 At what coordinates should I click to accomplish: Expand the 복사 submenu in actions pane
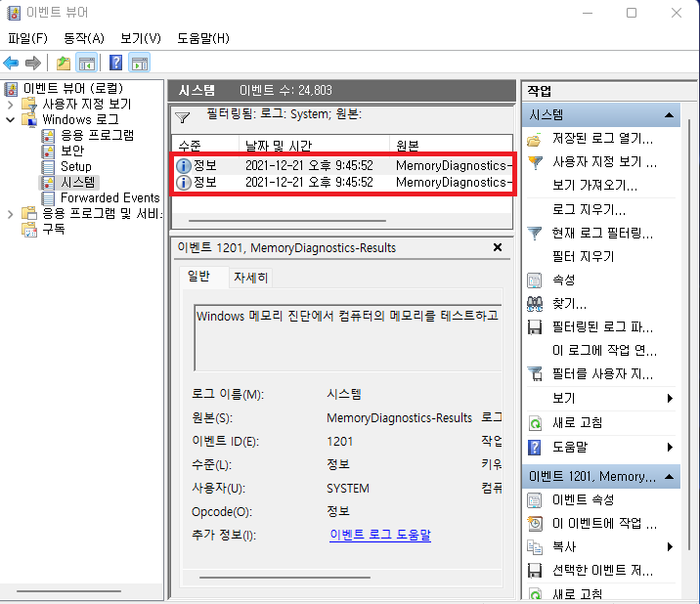[x=669, y=547]
